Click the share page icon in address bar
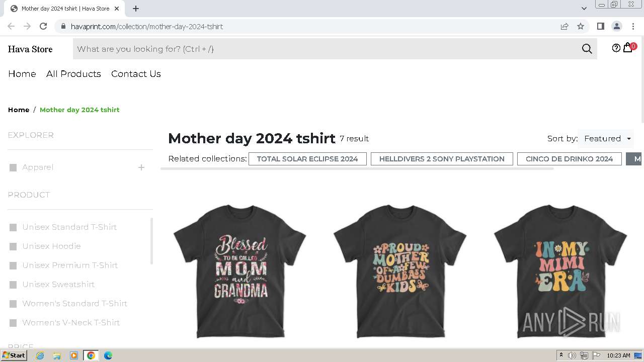This screenshot has height=362, width=644. click(565, 26)
